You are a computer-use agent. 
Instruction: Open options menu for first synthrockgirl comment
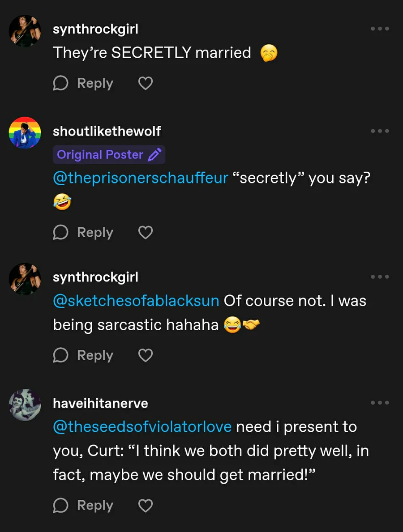380,29
